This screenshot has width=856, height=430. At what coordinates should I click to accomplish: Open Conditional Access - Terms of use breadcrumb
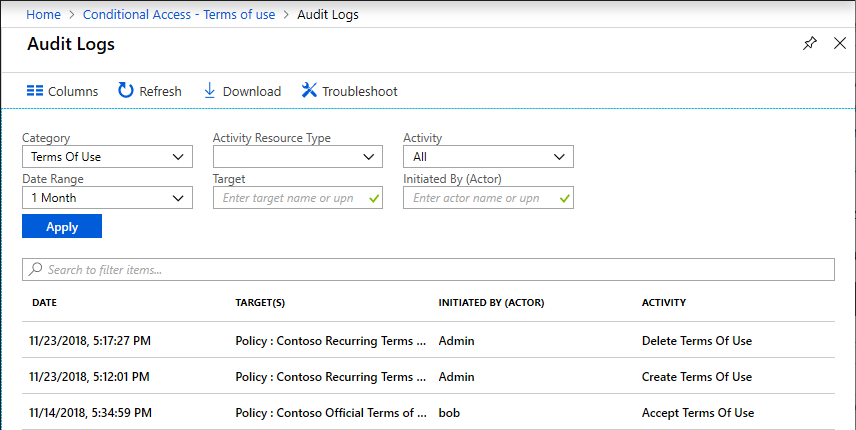pos(179,15)
